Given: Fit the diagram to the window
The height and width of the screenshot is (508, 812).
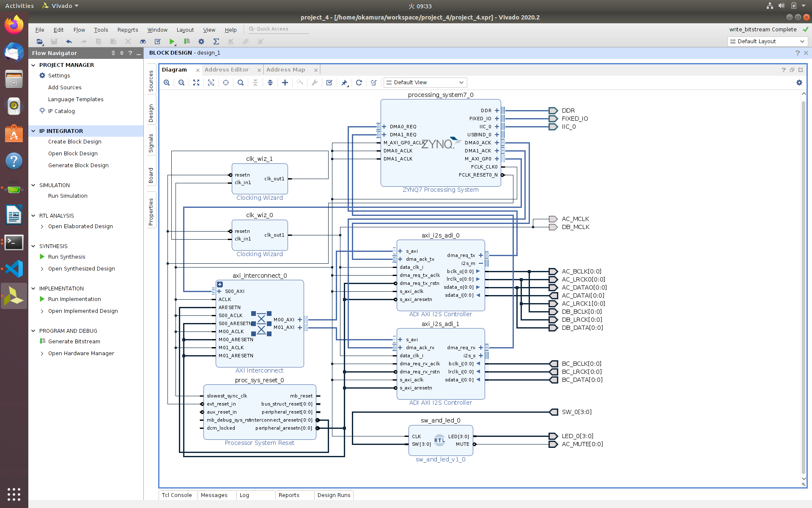Looking at the screenshot, I should coord(196,83).
